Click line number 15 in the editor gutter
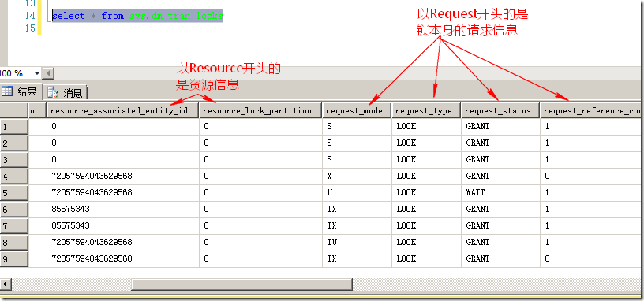 (30, 28)
